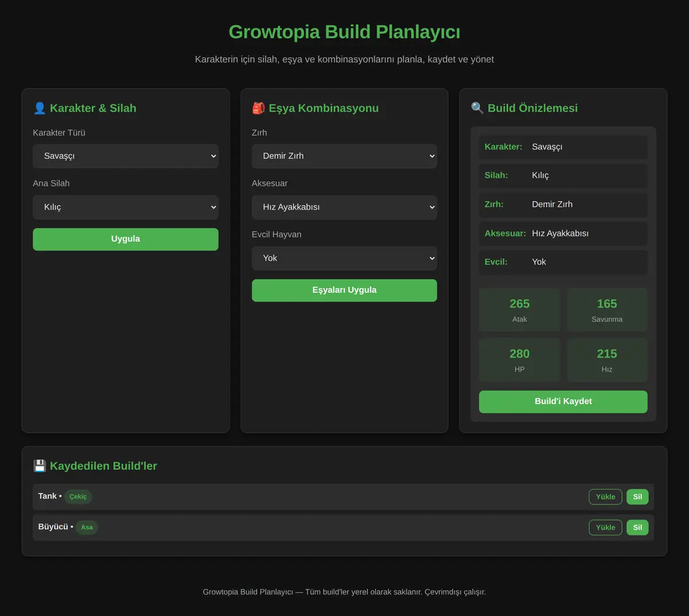The height and width of the screenshot is (616, 689).
Task: Click the 280 HP stat card
Action: coord(520,360)
